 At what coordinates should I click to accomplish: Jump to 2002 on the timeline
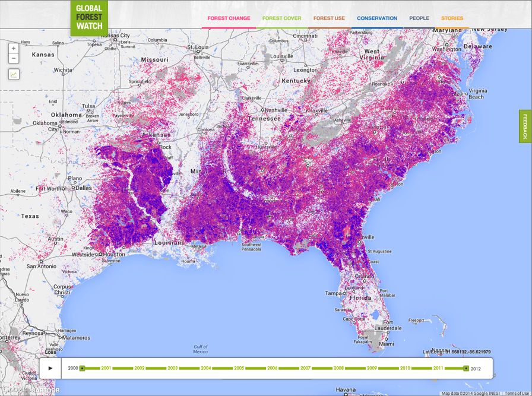[139, 368]
